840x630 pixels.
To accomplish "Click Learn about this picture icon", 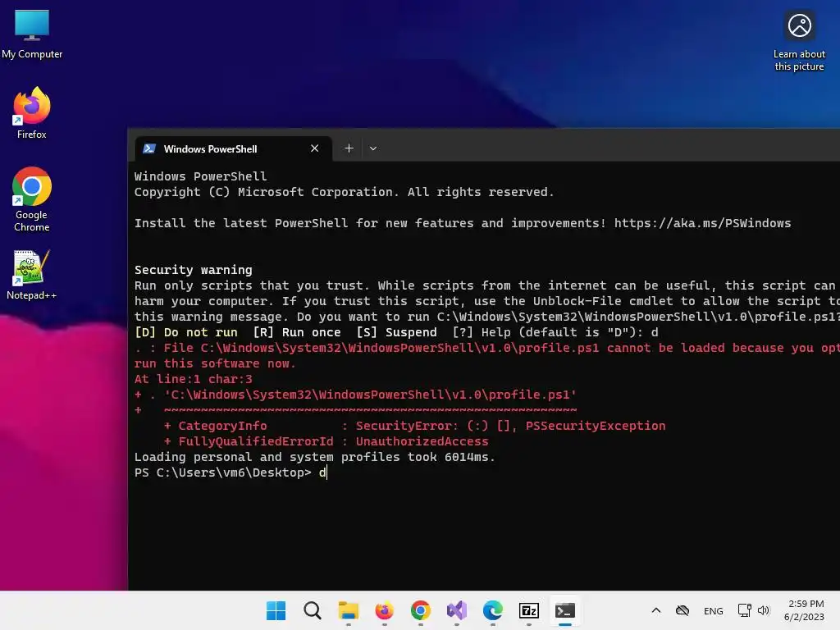I will (799, 40).
